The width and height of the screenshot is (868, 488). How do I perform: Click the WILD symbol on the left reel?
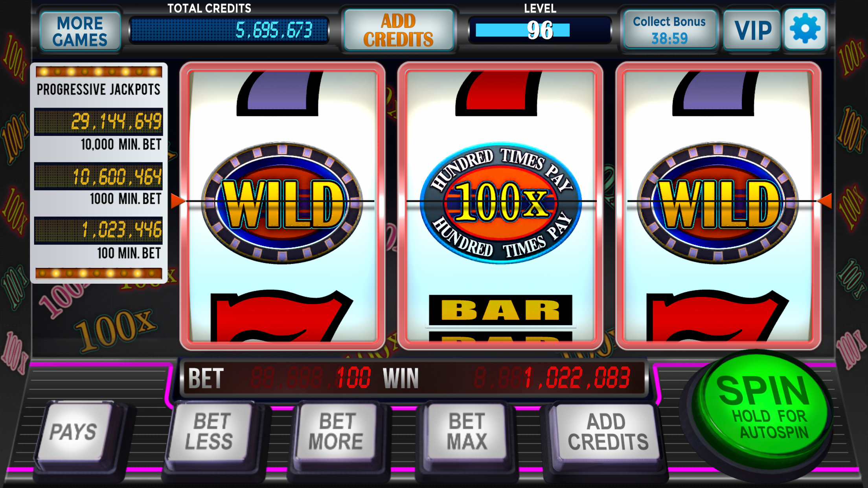pos(282,202)
